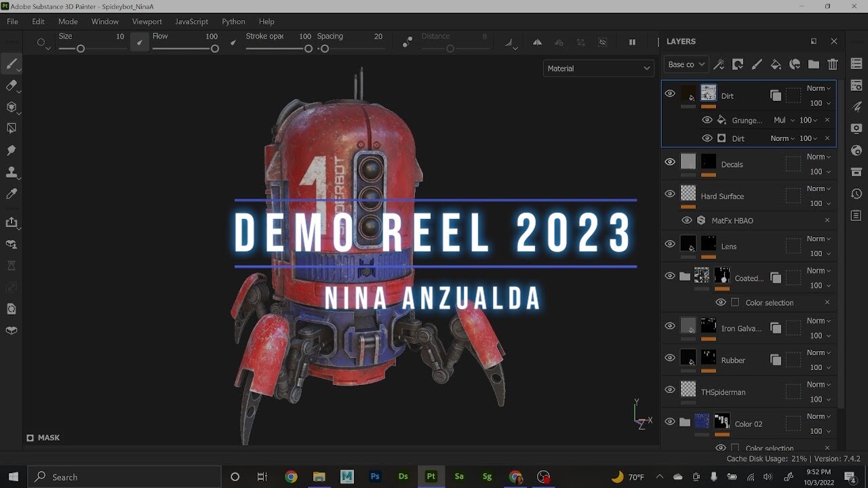Select the Eraser tool

(11, 85)
